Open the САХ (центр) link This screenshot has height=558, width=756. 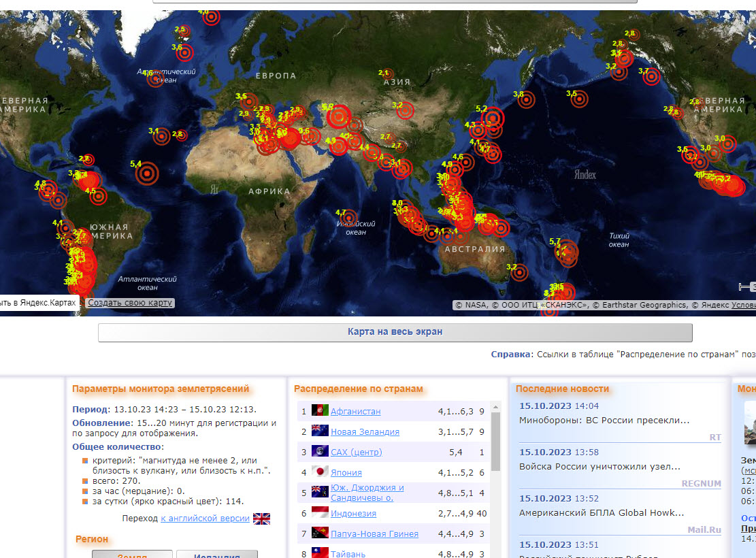coord(357,452)
